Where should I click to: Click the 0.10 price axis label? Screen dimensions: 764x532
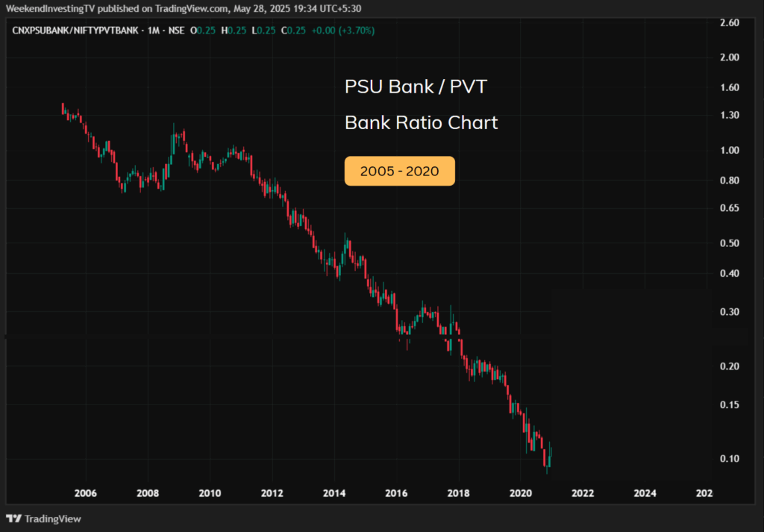730,459
